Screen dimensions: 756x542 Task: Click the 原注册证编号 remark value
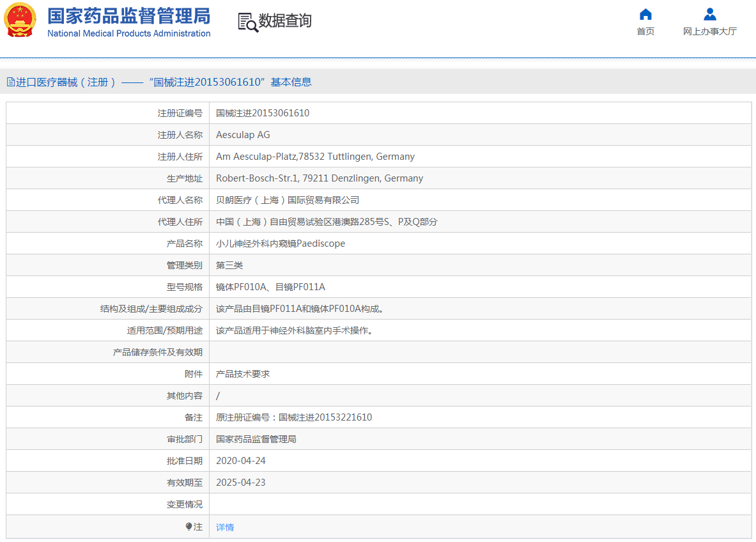click(x=294, y=417)
